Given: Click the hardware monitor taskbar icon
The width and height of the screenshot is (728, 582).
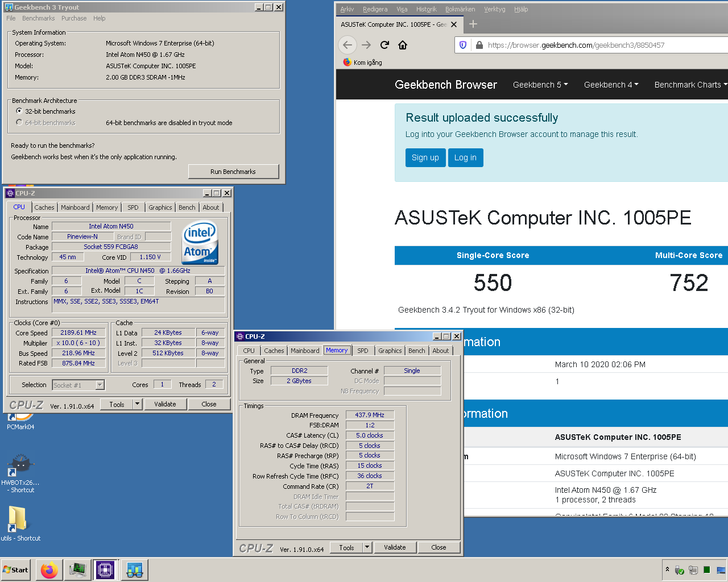Looking at the screenshot, I should point(77,569).
